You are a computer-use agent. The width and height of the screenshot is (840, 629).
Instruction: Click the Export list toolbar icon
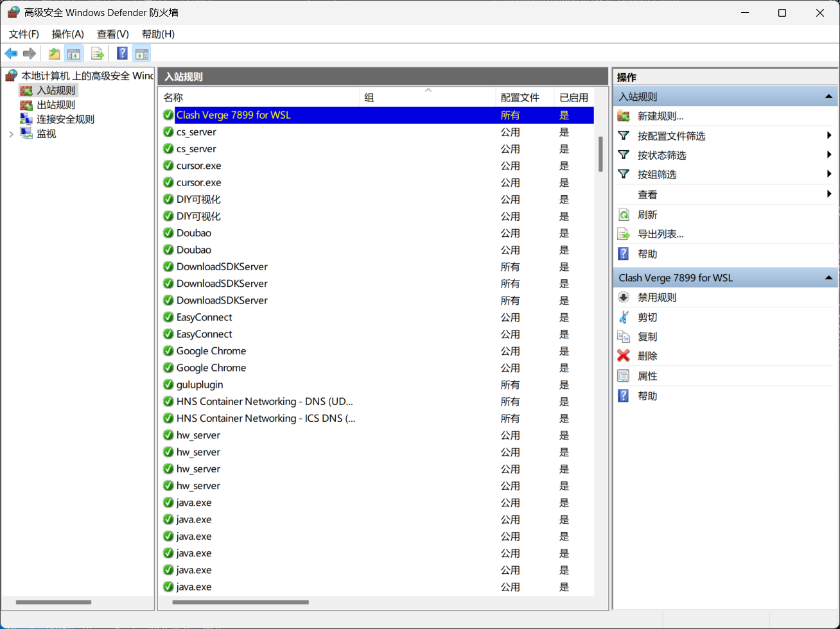[98, 53]
